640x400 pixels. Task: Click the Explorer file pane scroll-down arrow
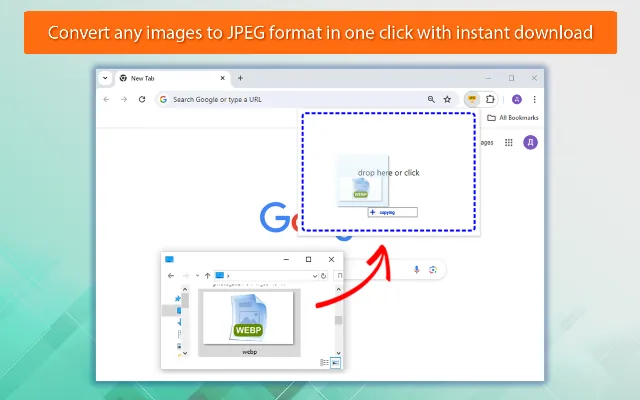[x=338, y=353]
